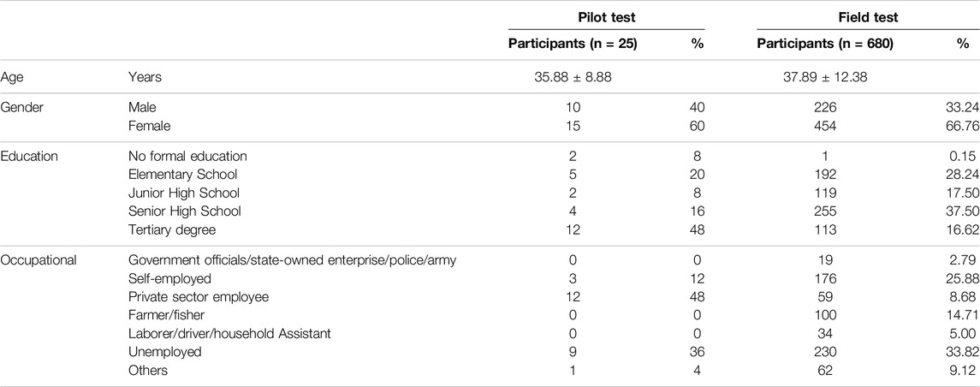Viewport: 980px width, 387px height.
Task: Click the Private sector employee label
Action: 198,297
